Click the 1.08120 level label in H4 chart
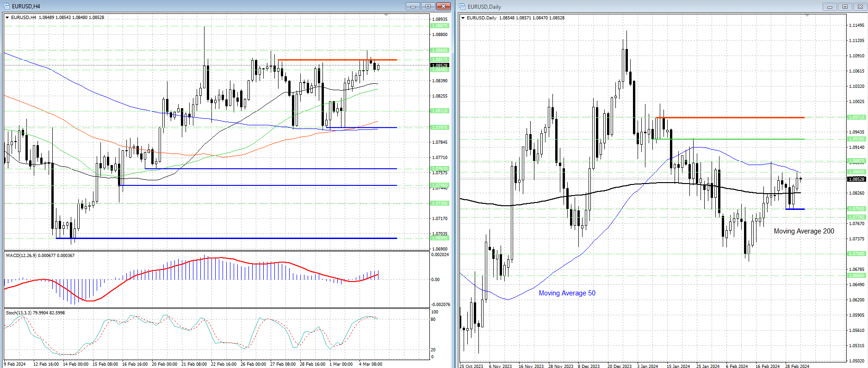The height and width of the screenshot is (368, 868). coord(440,111)
